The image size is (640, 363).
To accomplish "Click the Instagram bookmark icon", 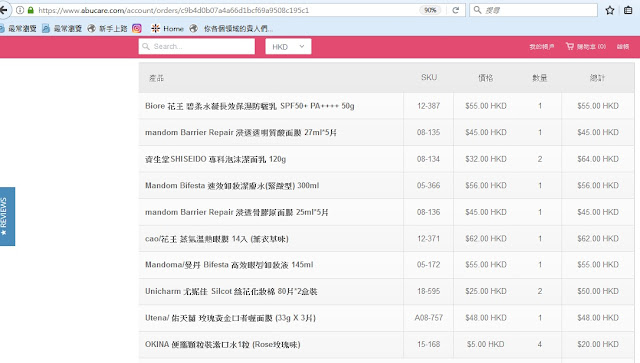I will tap(137, 28).
